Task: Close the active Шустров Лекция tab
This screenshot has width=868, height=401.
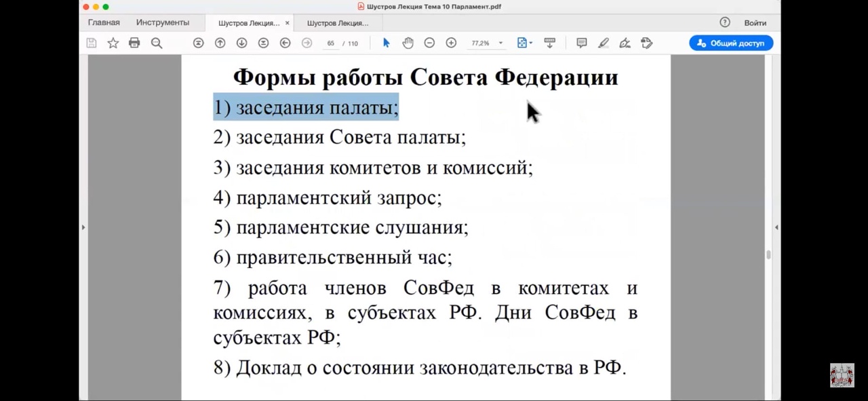Action: [x=287, y=23]
